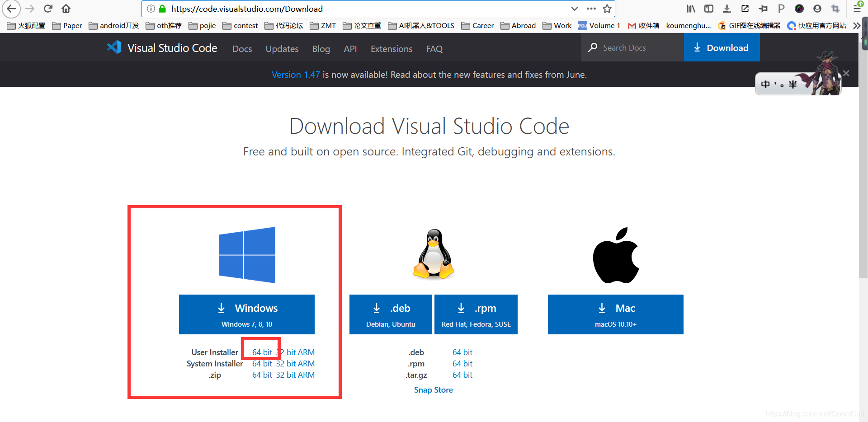Viewport: 868px width, 422px height.
Task: Open the account profile icon in toolbar
Action: (x=817, y=9)
